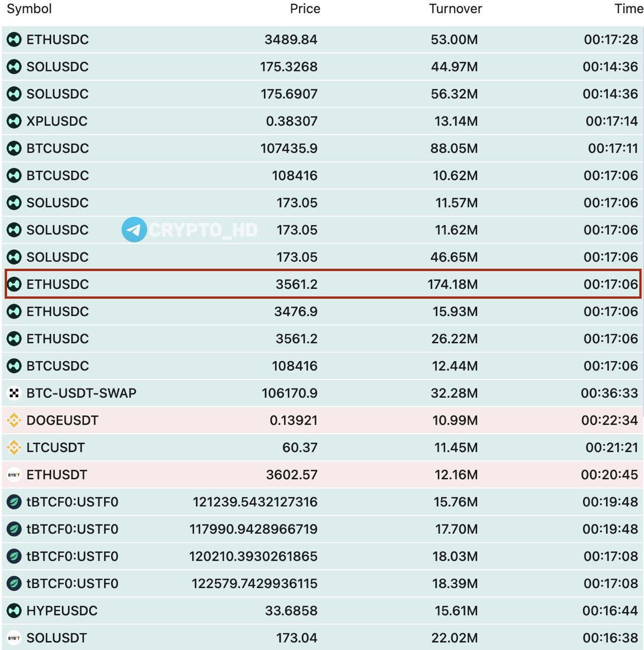
Task: Click the Bitfinex leaf icon at price 121239.5432127316
Action: pyautogui.click(x=14, y=502)
